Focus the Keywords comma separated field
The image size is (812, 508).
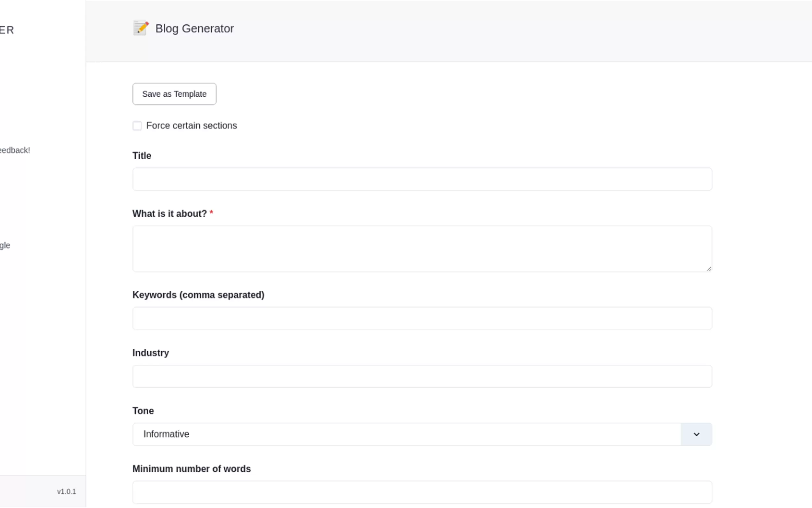(x=422, y=318)
